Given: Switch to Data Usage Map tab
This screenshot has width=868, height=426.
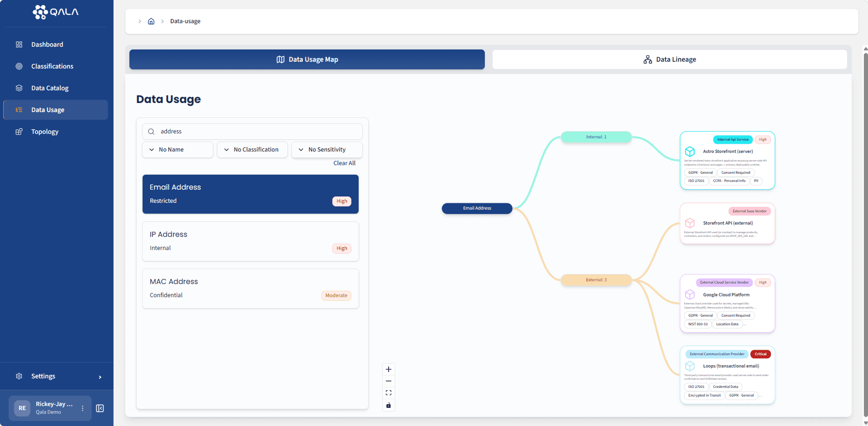Looking at the screenshot, I should point(307,59).
